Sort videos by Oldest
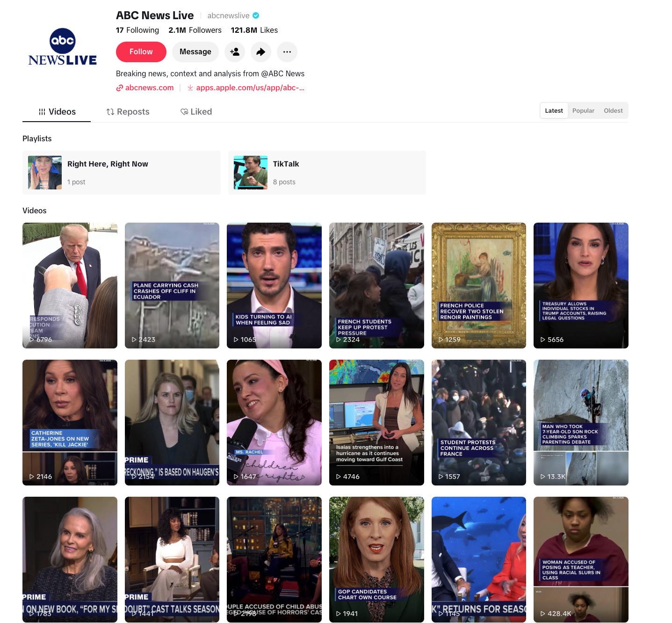Viewport: 672px width, 623px height. [613, 111]
